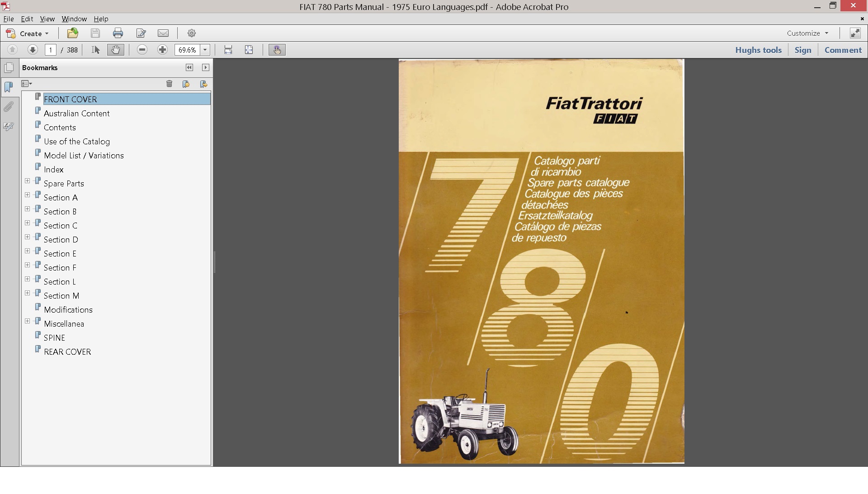Image resolution: width=868 pixels, height=494 pixels.
Task: Print the document with printer icon
Action: coord(118,33)
